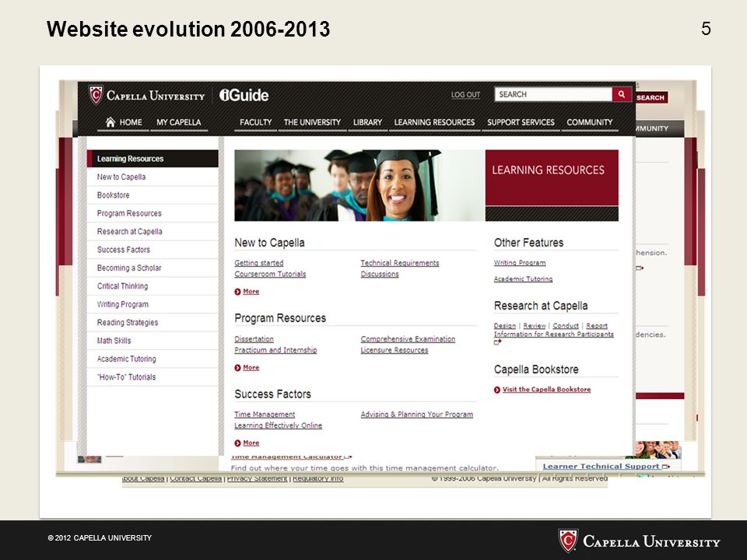Image resolution: width=747 pixels, height=560 pixels.
Task: Click the Capella University shield logo in header
Action: click(96, 95)
